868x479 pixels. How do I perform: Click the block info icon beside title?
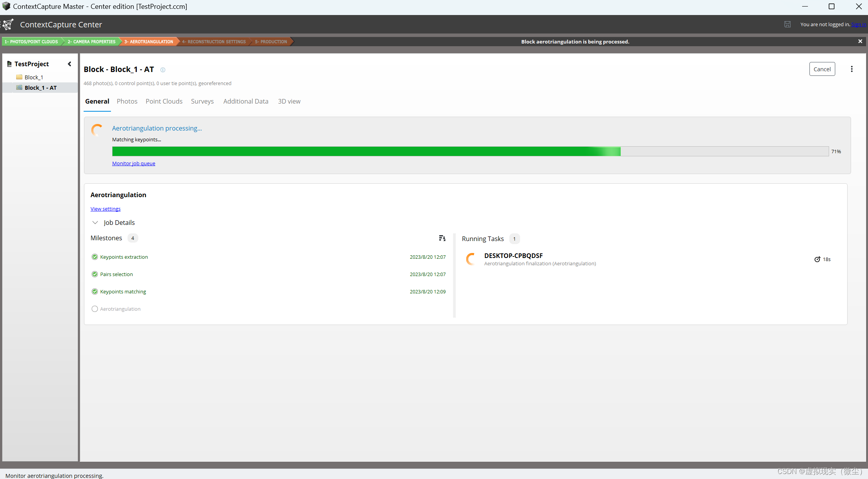click(x=163, y=70)
